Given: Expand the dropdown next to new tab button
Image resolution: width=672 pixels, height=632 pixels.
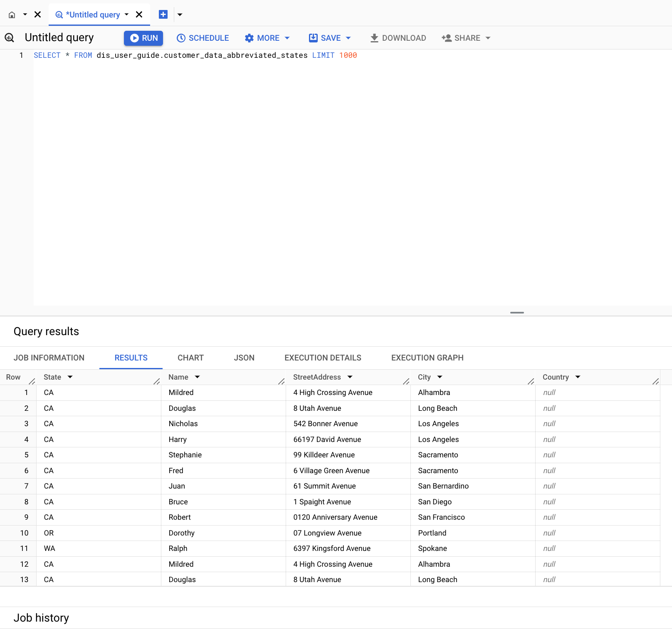Looking at the screenshot, I should (180, 15).
